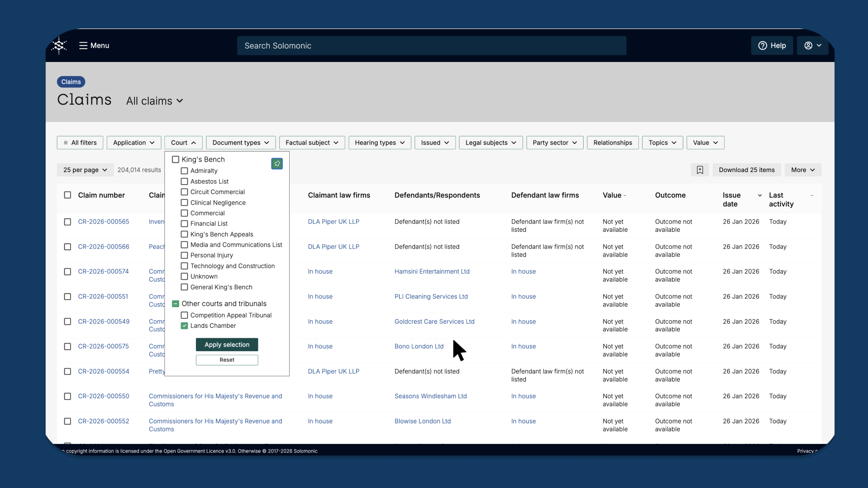Click Apply selection button
This screenshot has width=868, height=488.
pyautogui.click(x=227, y=345)
